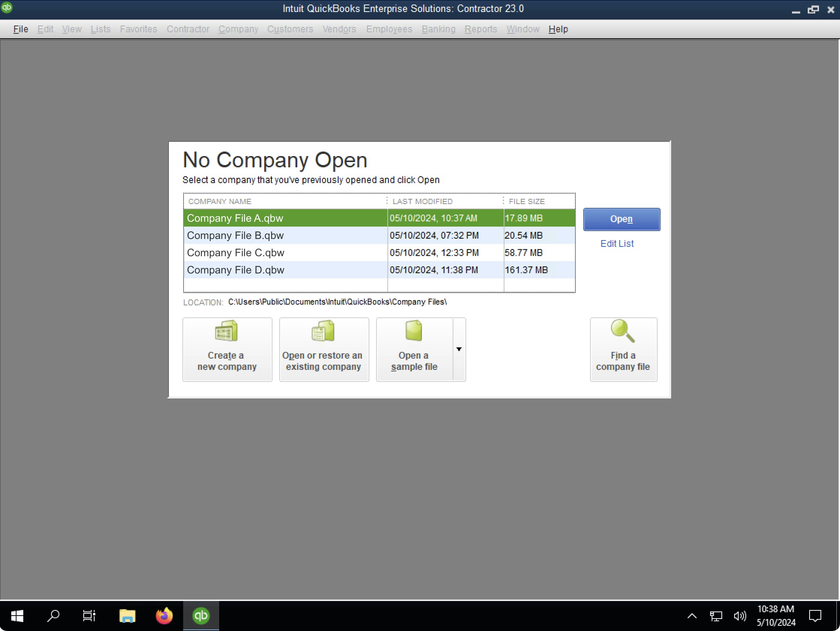Image resolution: width=840 pixels, height=631 pixels.
Task: Click the network icon in system tray
Action: [716, 616]
